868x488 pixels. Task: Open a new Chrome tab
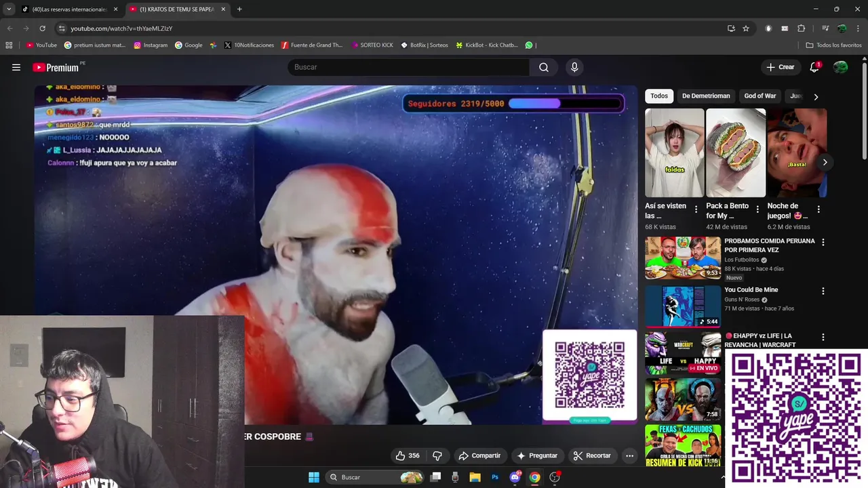(239, 9)
